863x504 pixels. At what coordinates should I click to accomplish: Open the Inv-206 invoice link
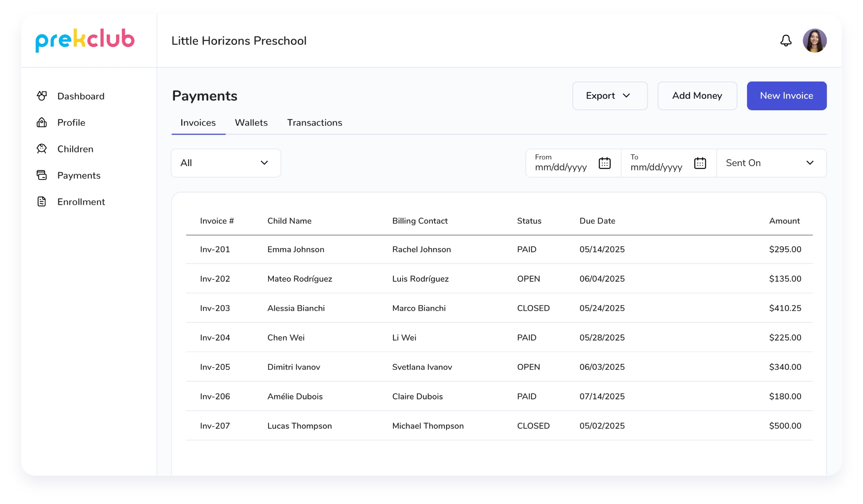point(215,396)
